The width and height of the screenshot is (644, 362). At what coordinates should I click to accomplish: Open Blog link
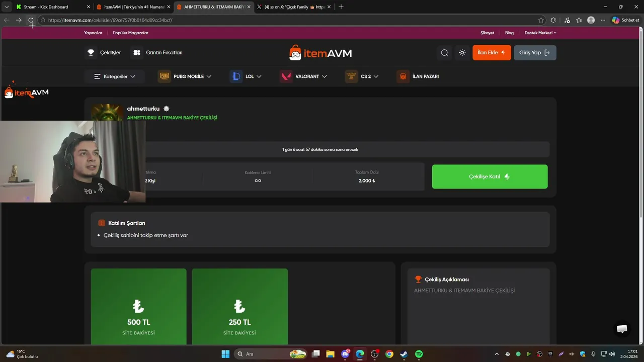coord(509,33)
